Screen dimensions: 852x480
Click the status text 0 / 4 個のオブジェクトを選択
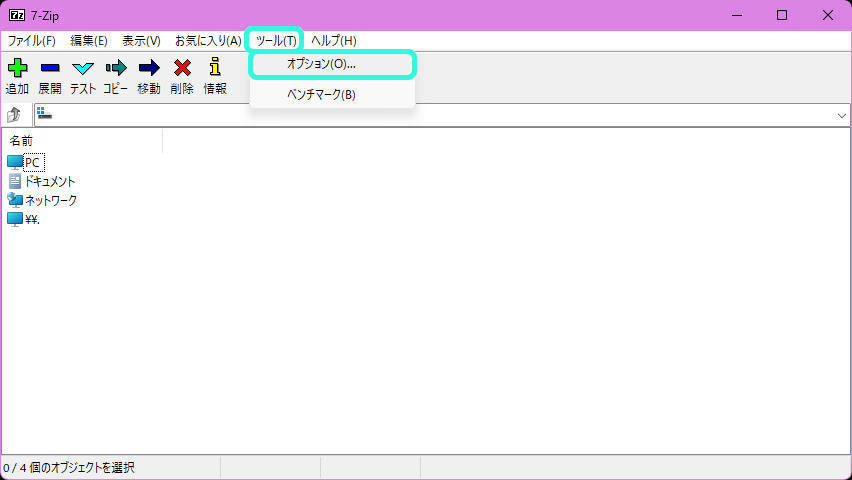(x=69, y=467)
